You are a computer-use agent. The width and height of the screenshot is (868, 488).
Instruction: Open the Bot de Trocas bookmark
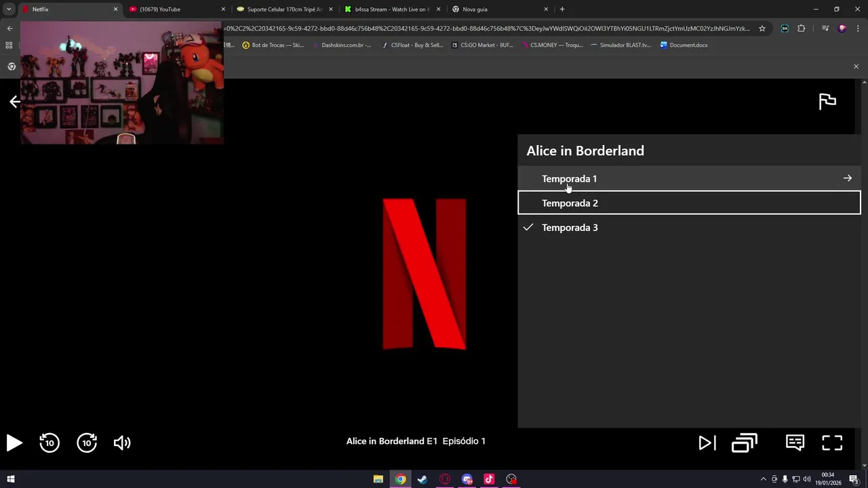tap(273, 45)
